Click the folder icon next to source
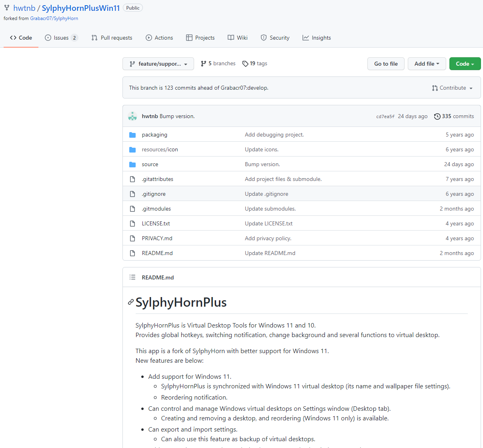The image size is (483, 448). 132,164
